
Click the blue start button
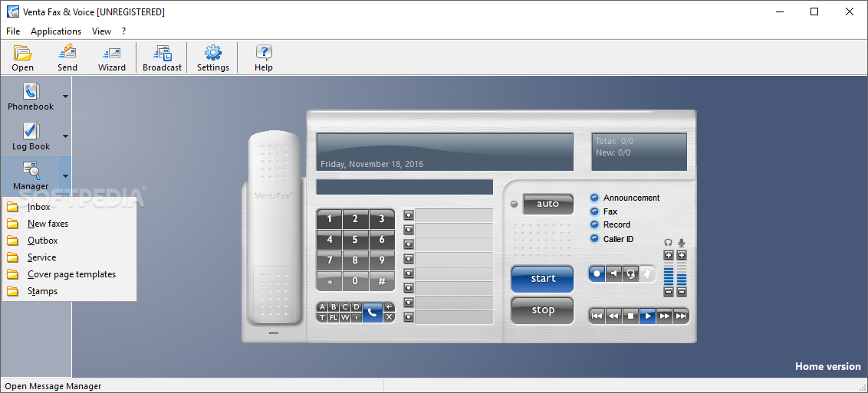click(x=543, y=279)
